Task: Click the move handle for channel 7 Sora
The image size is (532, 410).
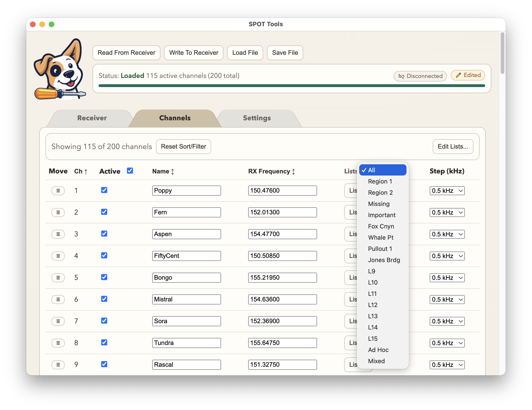Action: [x=58, y=321]
